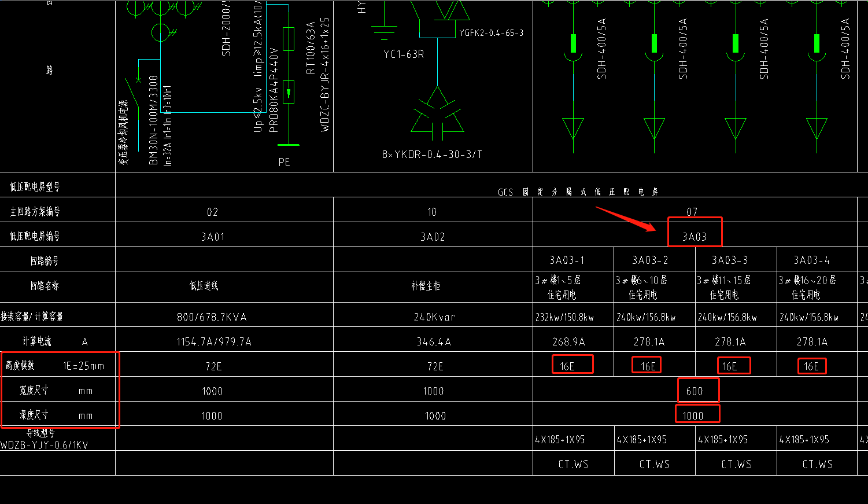Image resolution: width=868 pixels, height=504 pixels.
Task: Select the 低压配电屏型号 row label
Action: coord(34,187)
